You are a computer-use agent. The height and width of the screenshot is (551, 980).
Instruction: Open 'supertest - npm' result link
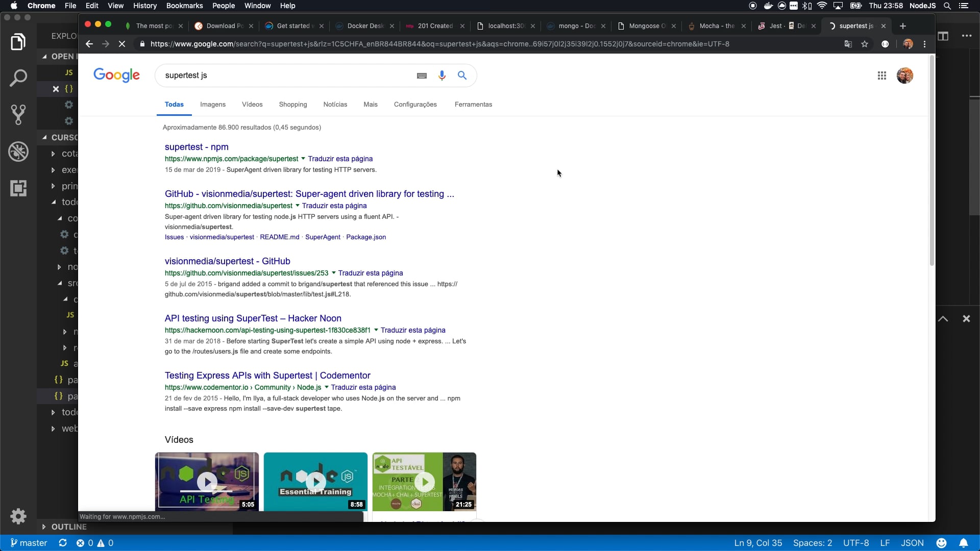(x=197, y=147)
